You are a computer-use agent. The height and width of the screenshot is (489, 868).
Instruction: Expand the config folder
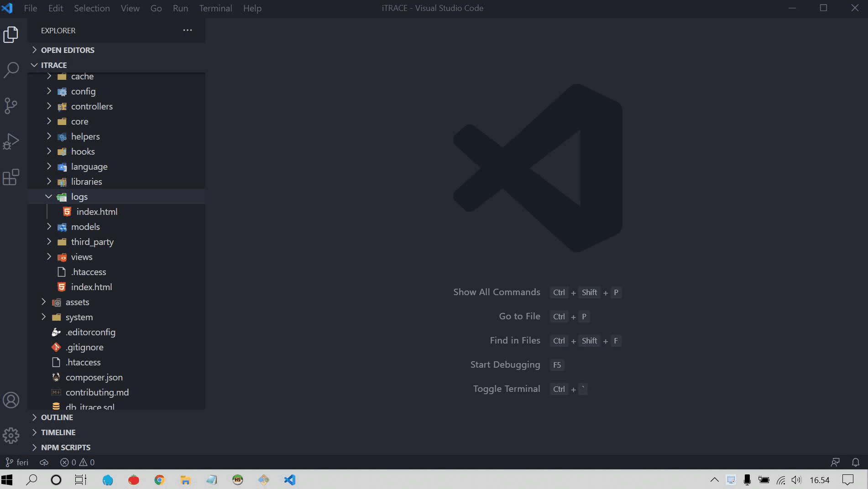tap(116, 91)
